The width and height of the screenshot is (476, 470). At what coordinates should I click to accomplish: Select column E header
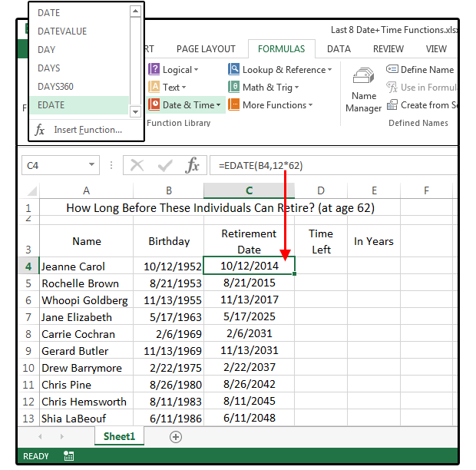[x=374, y=190]
